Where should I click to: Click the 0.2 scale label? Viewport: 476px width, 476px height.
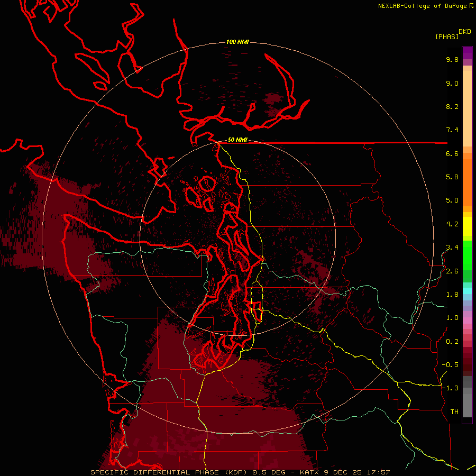452,342
